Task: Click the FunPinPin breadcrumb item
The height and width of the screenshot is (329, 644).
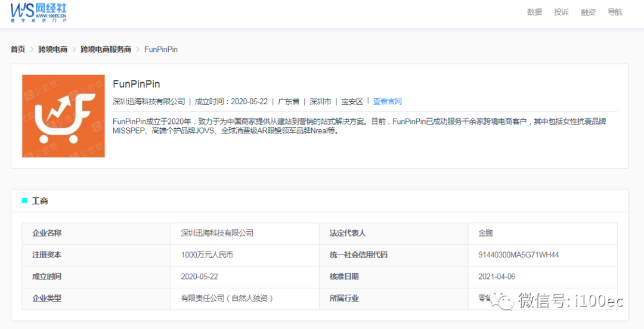Action: tap(161, 49)
